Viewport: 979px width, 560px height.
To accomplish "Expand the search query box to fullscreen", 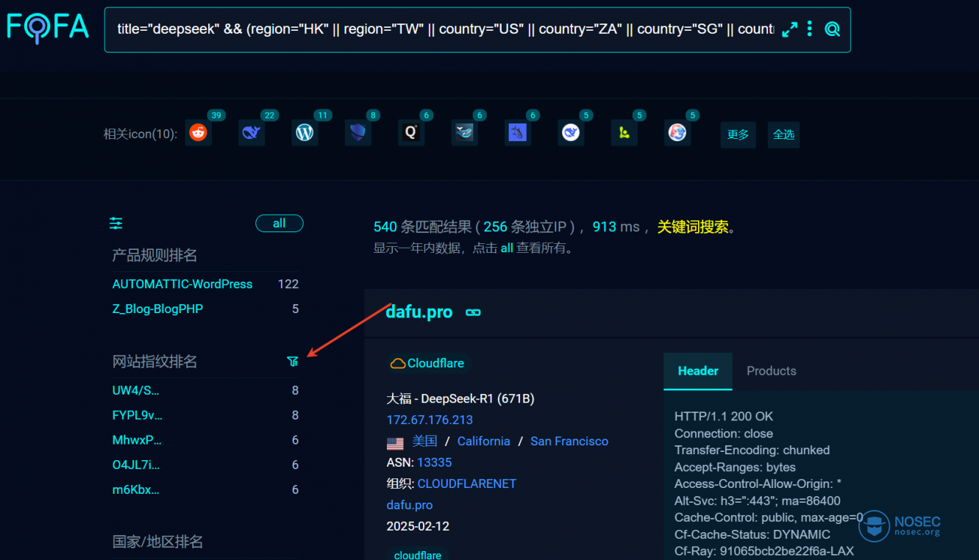I will [789, 29].
